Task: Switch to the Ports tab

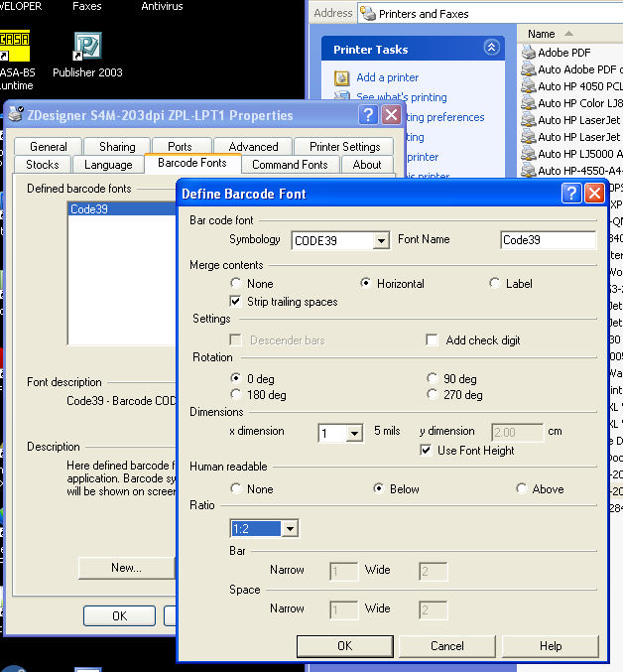Action: (180, 147)
